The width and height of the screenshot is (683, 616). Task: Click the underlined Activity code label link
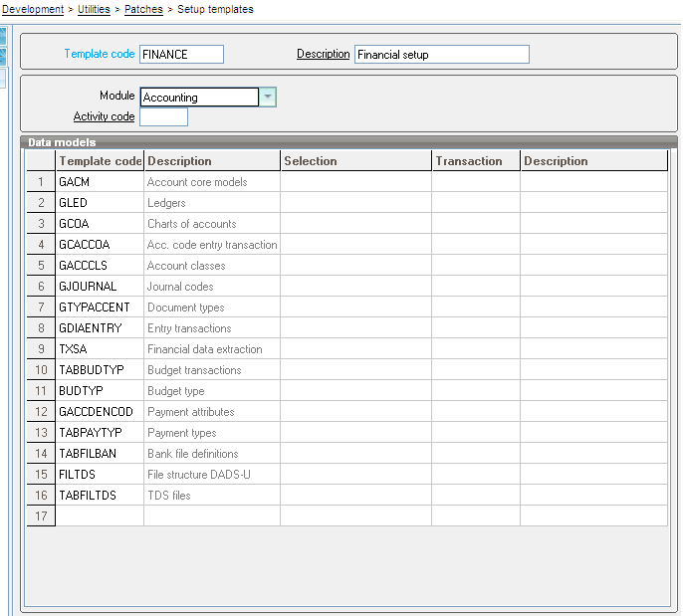[104, 116]
